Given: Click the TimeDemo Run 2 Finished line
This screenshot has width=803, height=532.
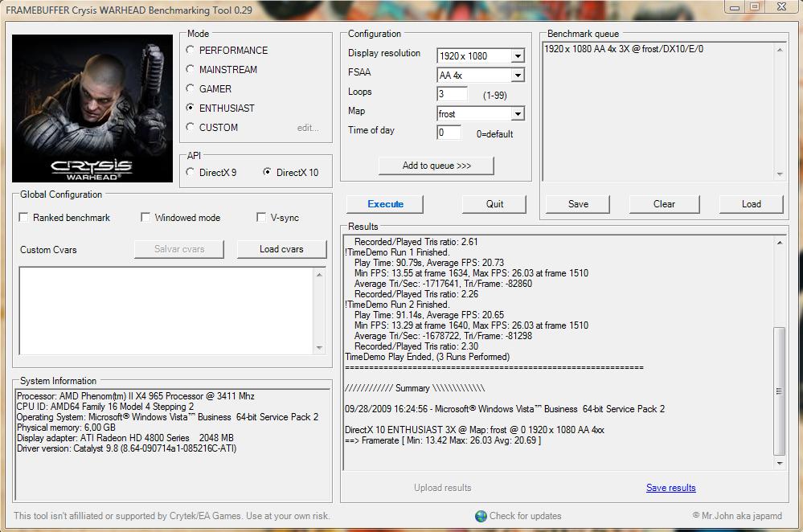Looking at the screenshot, I should click(x=397, y=305).
